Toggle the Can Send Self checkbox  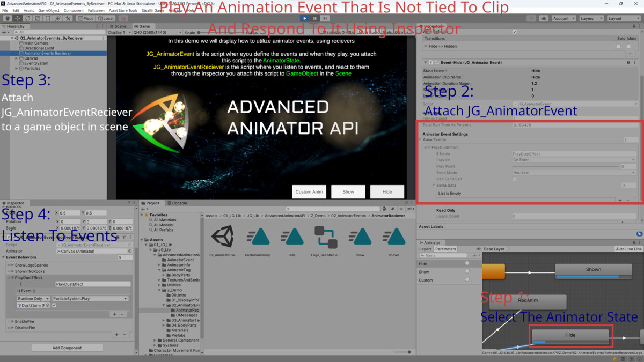515,179
